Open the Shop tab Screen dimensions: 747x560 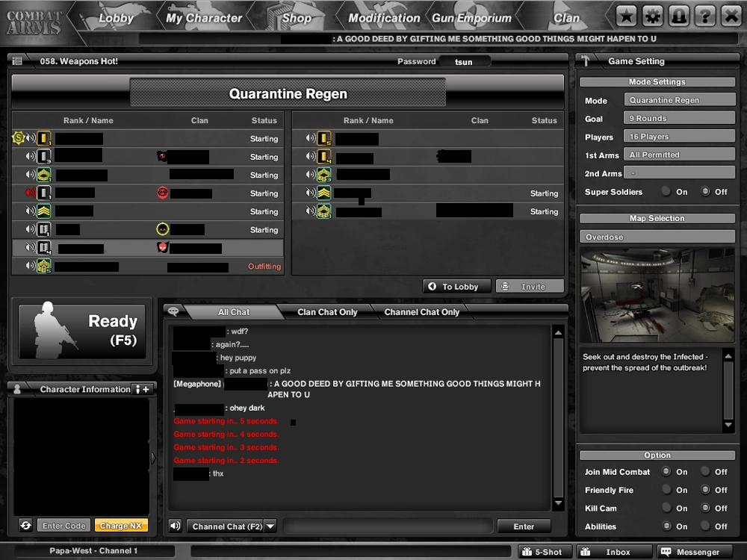(297, 18)
